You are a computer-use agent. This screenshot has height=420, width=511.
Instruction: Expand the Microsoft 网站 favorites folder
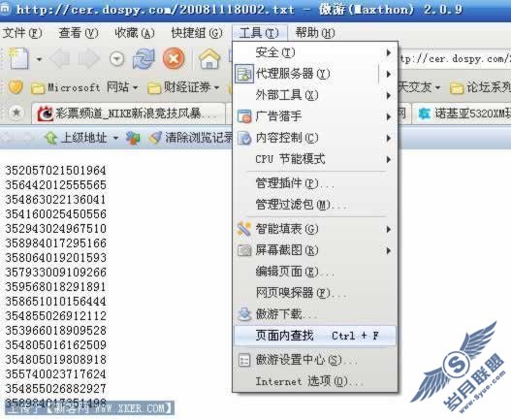click(x=84, y=87)
